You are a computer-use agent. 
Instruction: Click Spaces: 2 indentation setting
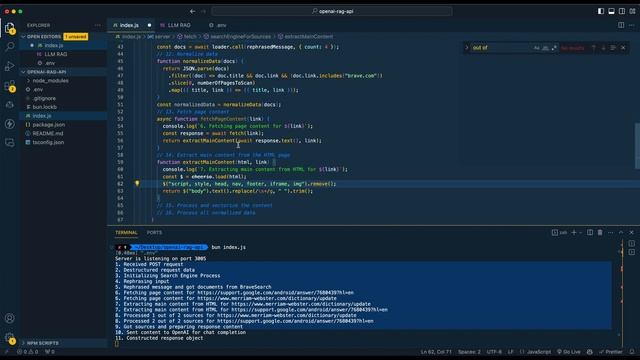[x=469, y=352]
